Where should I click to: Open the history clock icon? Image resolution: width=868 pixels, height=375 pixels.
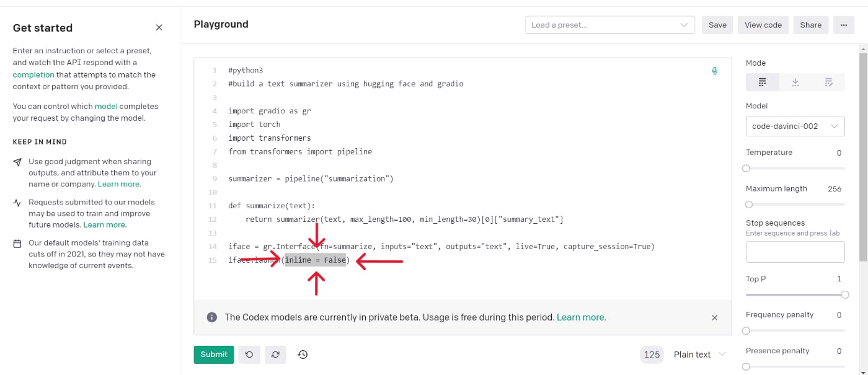(303, 355)
